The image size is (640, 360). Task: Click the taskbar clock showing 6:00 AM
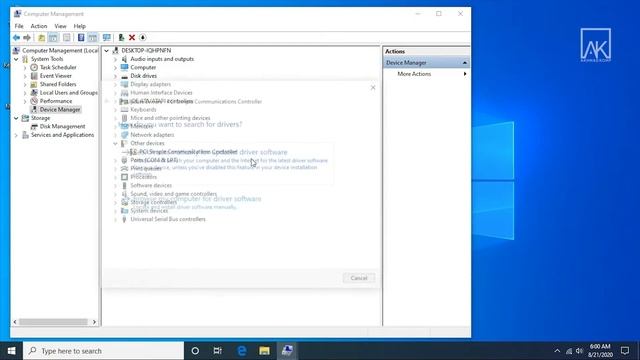click(x=600, y=351)
